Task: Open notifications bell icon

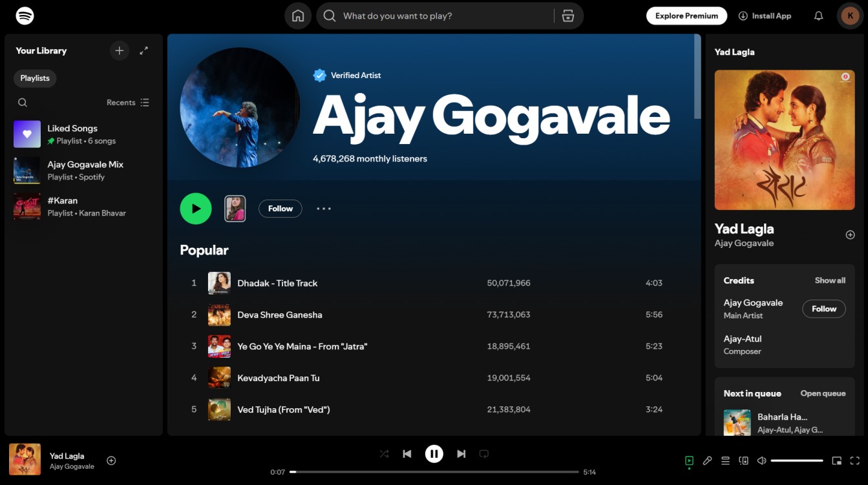Action: pos(818,16)
